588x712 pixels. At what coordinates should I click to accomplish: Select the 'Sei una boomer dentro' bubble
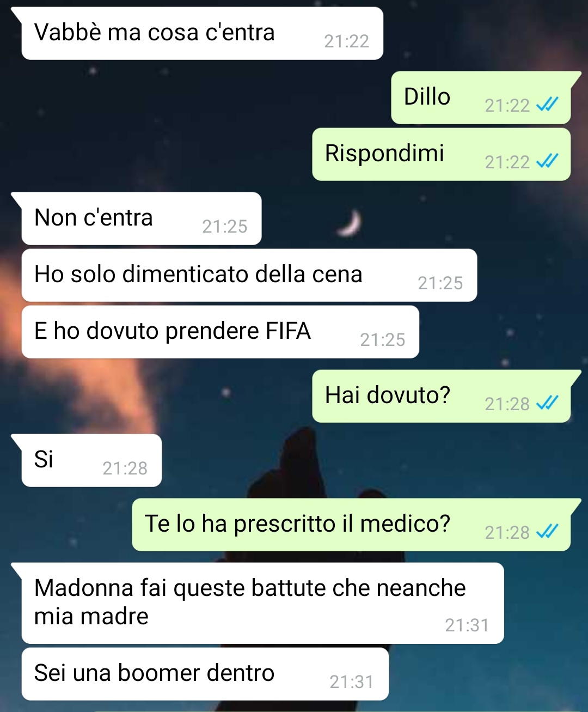205,674
